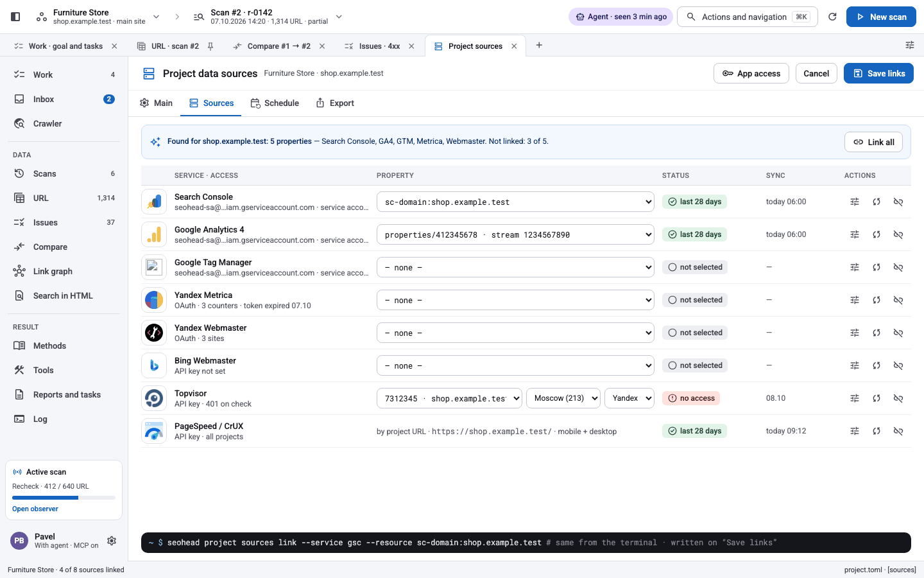Focus the Actions and navigation search field
The image size is (924, 578).
click(x=748, y=17)
